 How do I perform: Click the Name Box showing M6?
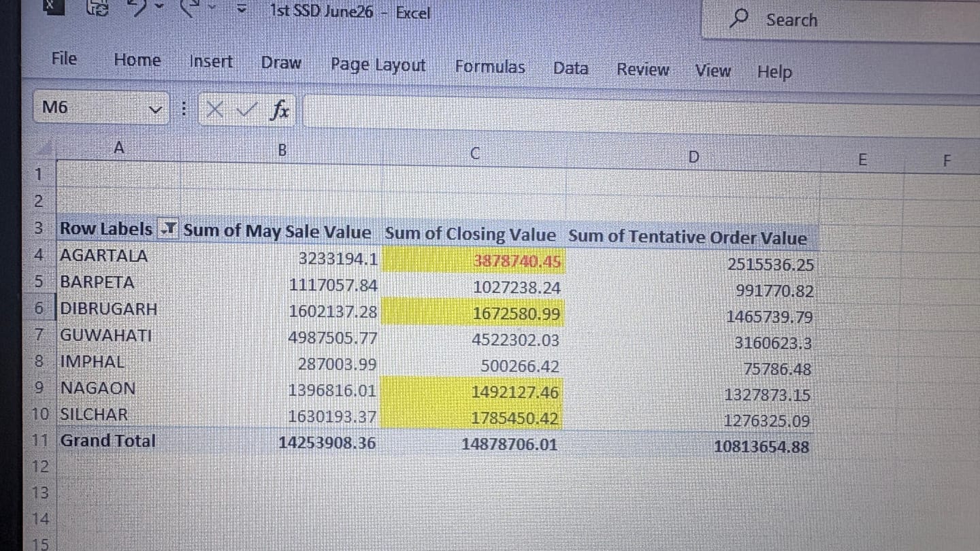101,107
